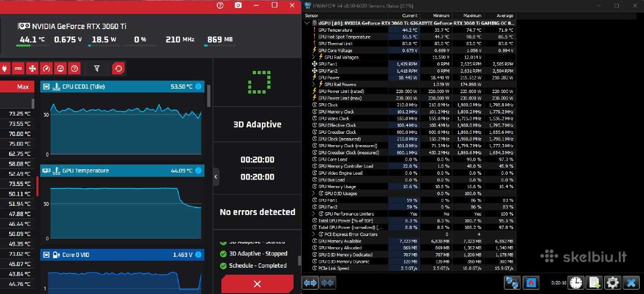Open the funnel filter for monitoring sensors

click(x=97, y=68)
